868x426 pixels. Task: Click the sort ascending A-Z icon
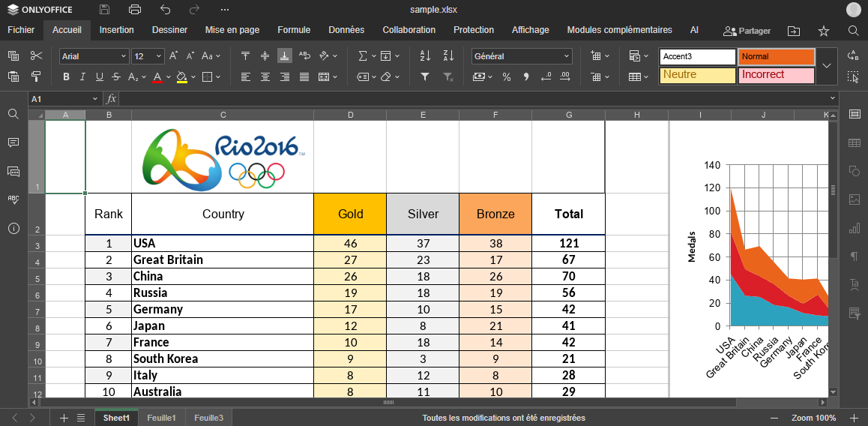pyautogui.click(x=425, y=56)
